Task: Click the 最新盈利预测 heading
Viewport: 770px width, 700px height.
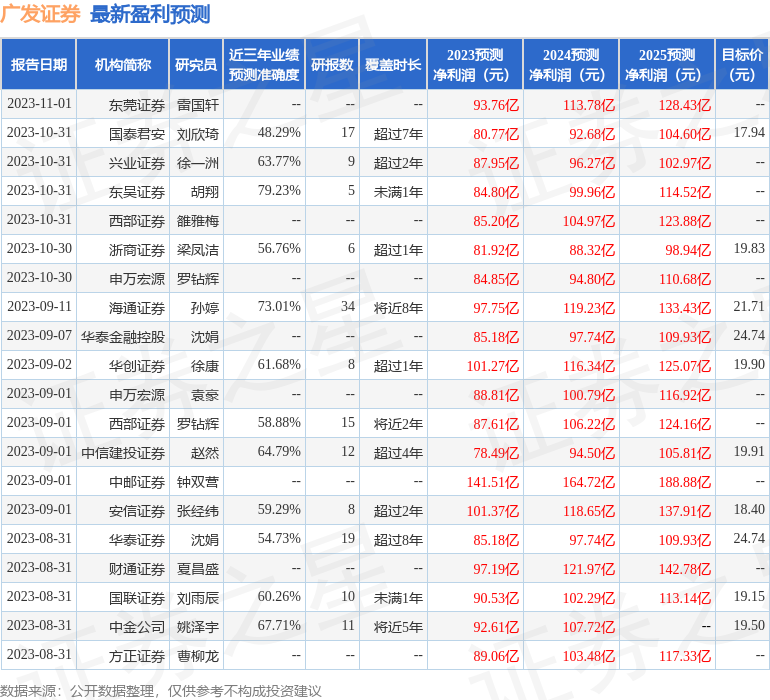Action: pos(150,14)
